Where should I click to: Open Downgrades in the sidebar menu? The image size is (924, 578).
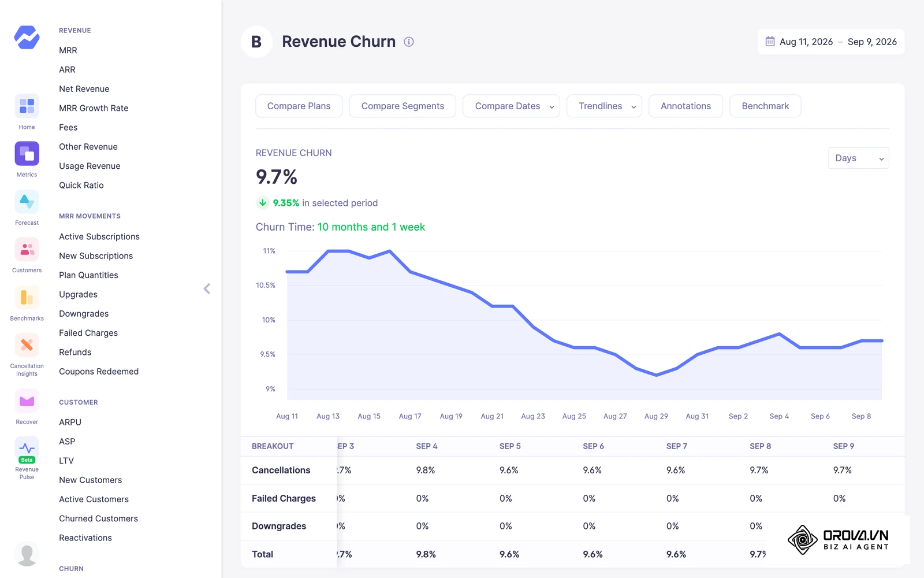coord(84,313)
